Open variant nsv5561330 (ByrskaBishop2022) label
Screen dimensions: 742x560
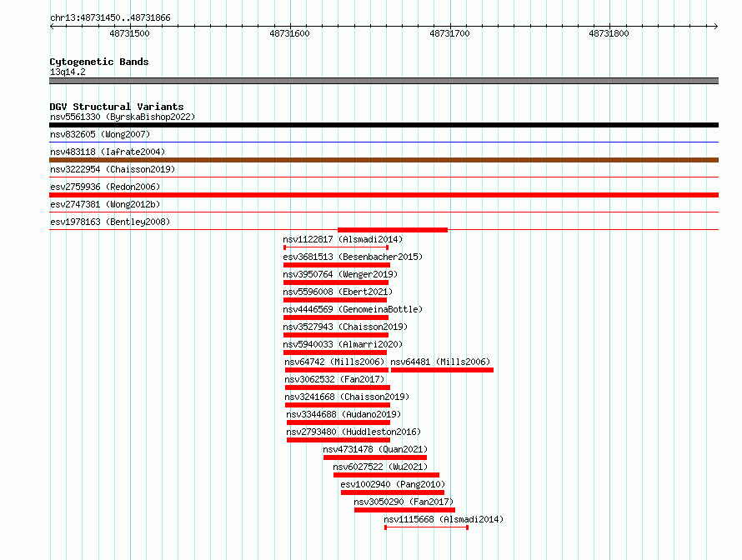(x=123, y=117)
